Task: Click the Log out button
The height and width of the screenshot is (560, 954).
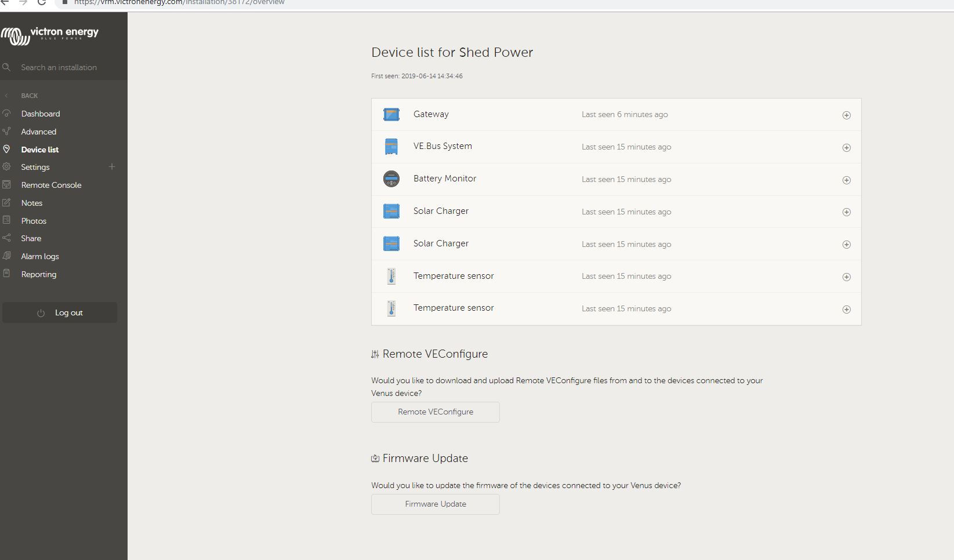Action: (60, 312)
